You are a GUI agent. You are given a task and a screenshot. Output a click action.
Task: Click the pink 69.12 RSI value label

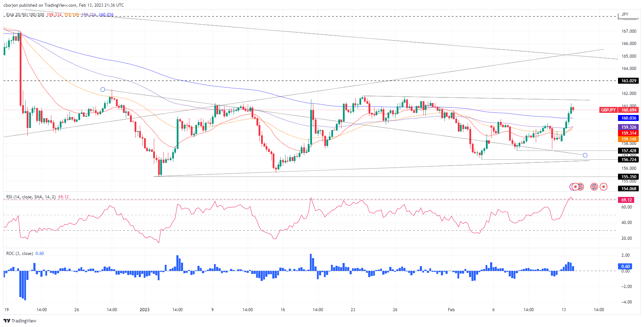pyautogui.click(x=626, y=200)
